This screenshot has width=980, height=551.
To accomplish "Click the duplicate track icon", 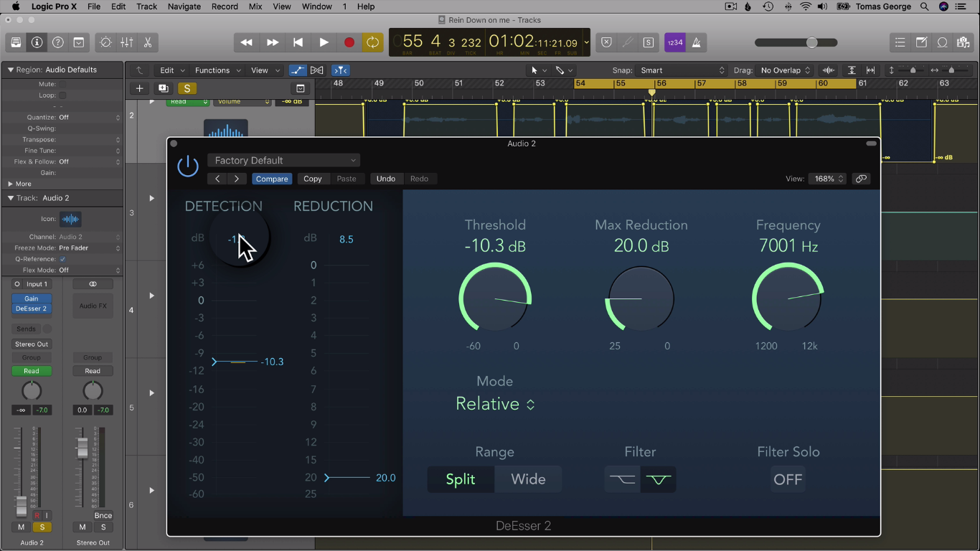I will coord(164,88).
